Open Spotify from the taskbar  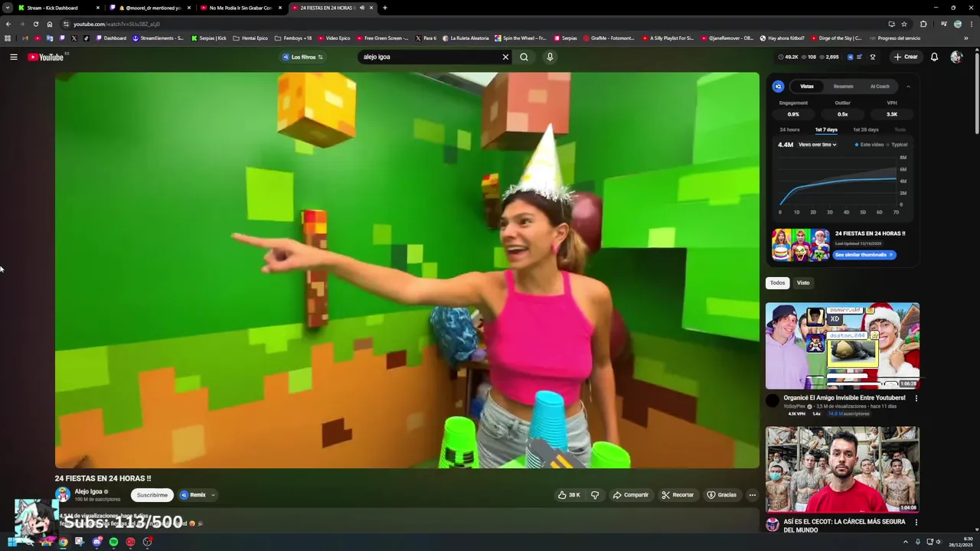coord(113,542)
